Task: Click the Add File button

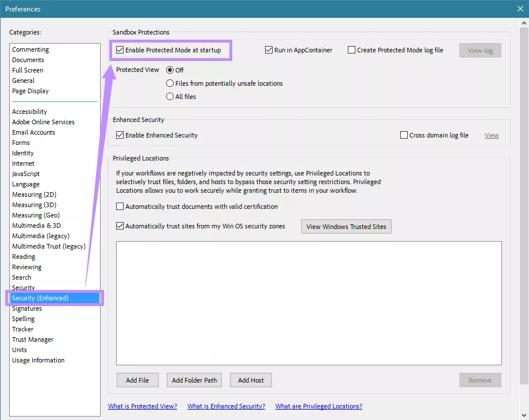Action: click(137, 380)
